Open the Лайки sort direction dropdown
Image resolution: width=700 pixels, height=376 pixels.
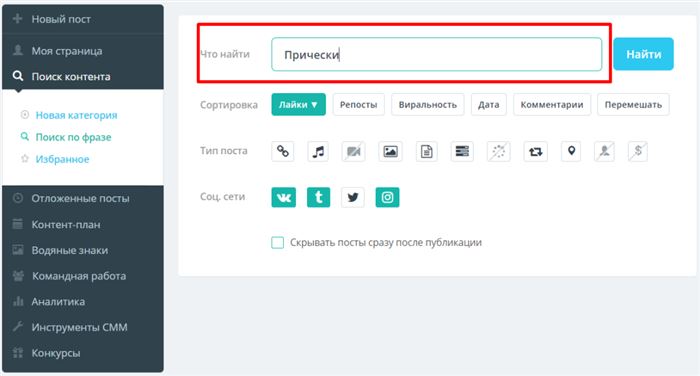(x=298, y=104)
